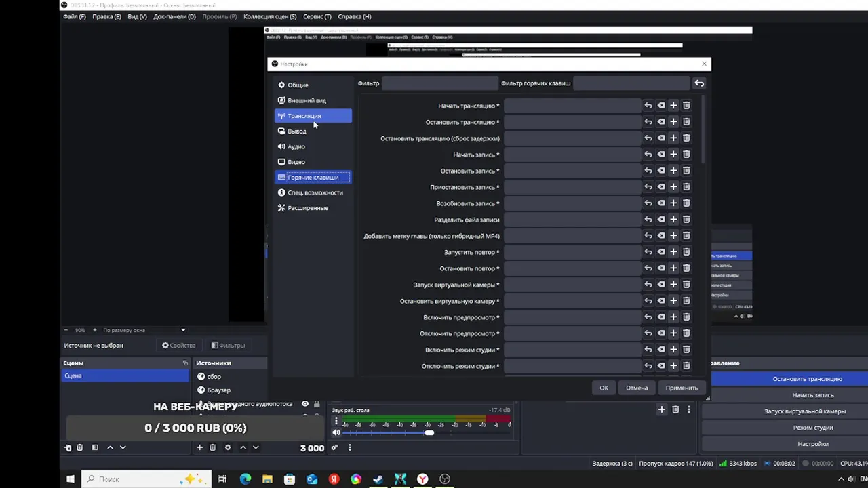Open the Файл menu
This screenshot has width=868, height=488.
(x=75, y=16)
